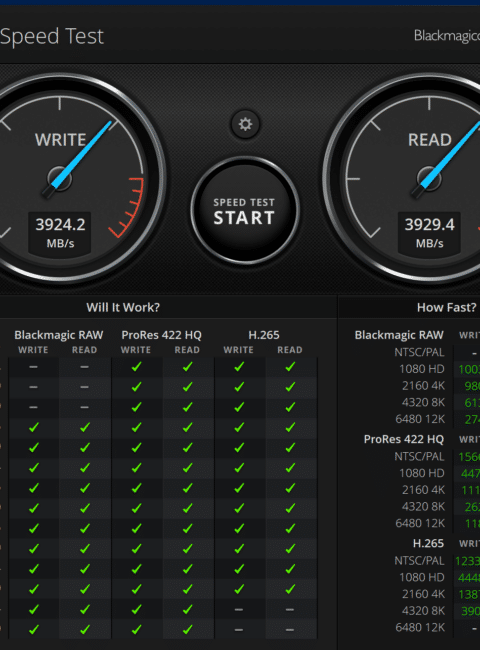
Task: Click WRITE subheader under H.265 column
Action: [238, 350]
